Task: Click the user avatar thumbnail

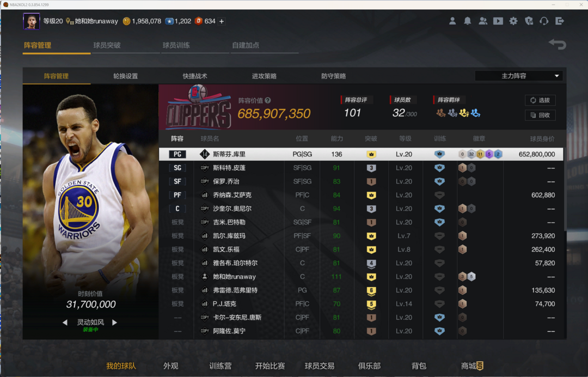Action: point(31,22)
